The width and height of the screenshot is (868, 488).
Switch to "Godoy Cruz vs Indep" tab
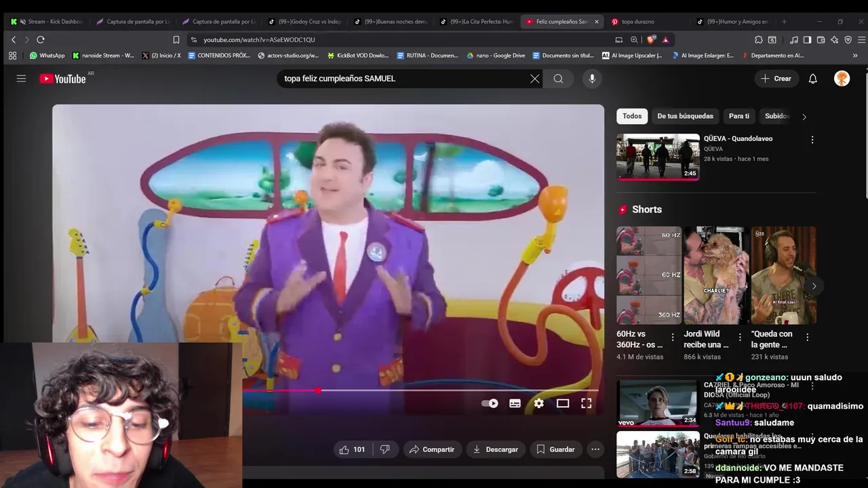click(x=304, y=22)
